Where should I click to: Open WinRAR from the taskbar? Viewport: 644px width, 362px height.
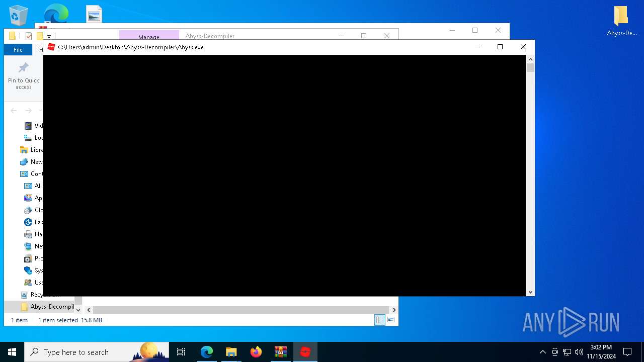click(x=281, y=352)
